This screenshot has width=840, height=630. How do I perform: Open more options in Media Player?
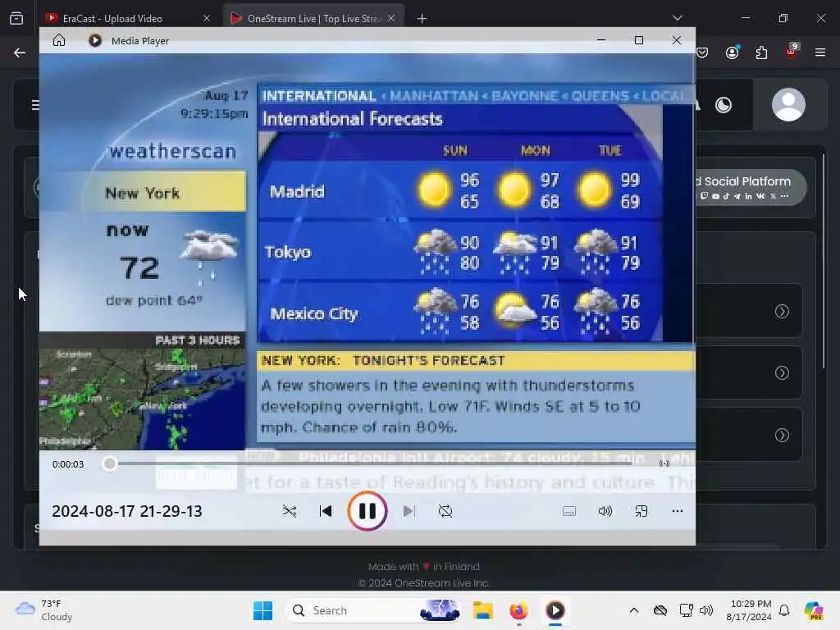click(677, 511)
